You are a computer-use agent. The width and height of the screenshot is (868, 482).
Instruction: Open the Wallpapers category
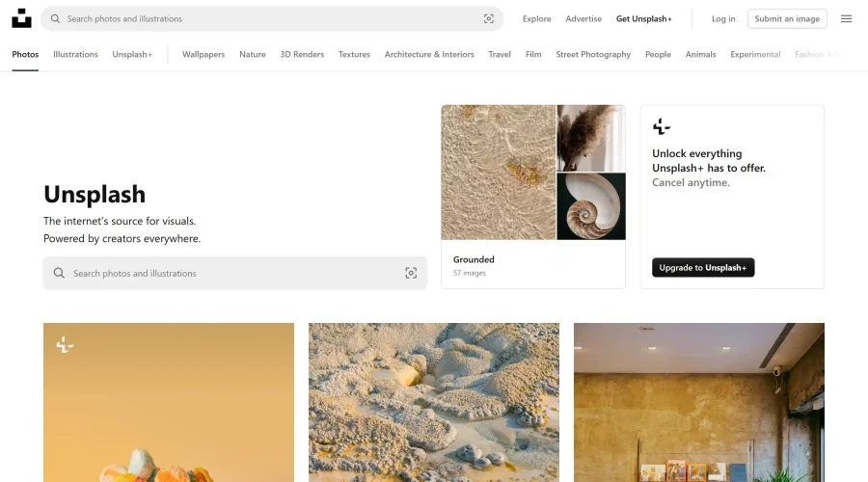point(203,54)
